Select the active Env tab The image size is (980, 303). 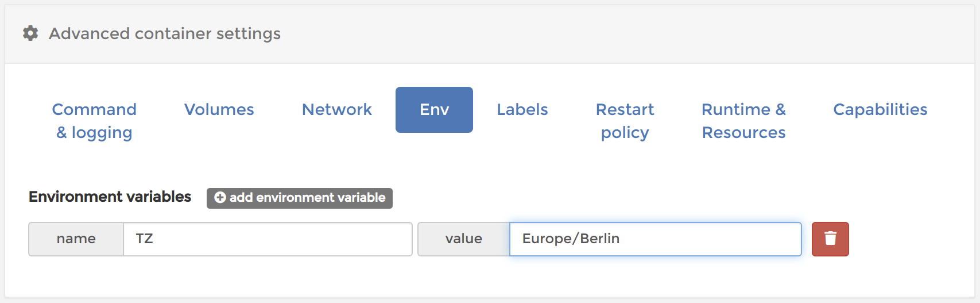434,109
